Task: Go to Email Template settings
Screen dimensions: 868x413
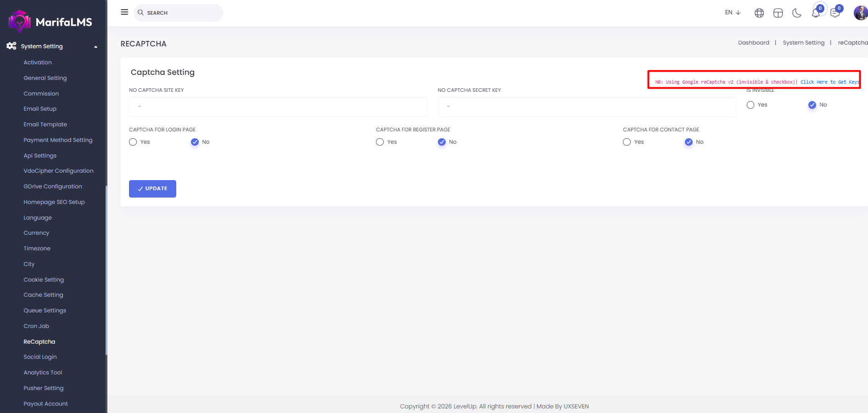Action: point(45,124)
